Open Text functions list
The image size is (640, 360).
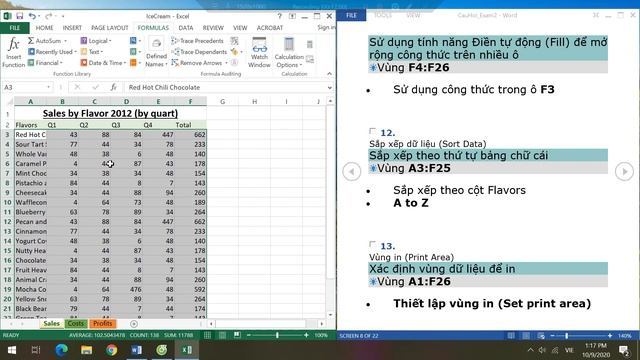(92, 52)
